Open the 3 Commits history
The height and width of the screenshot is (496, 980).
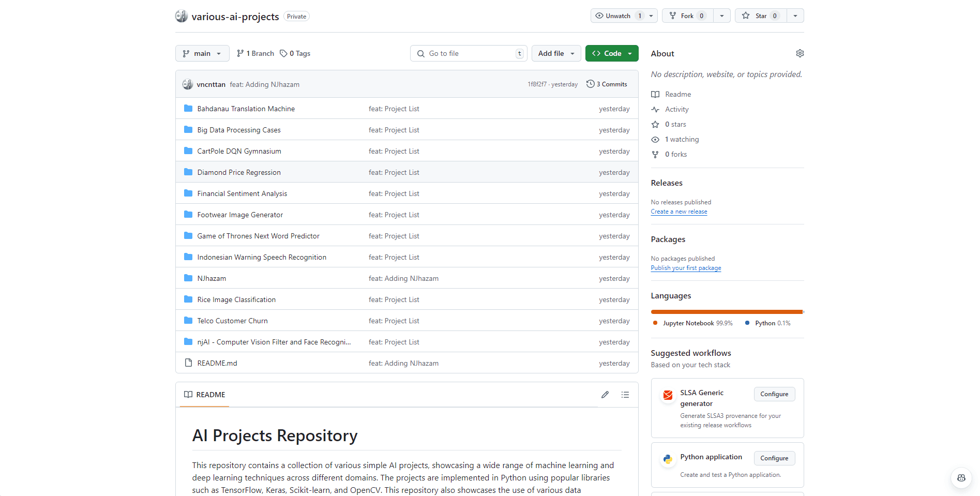(x=607, y=84)
